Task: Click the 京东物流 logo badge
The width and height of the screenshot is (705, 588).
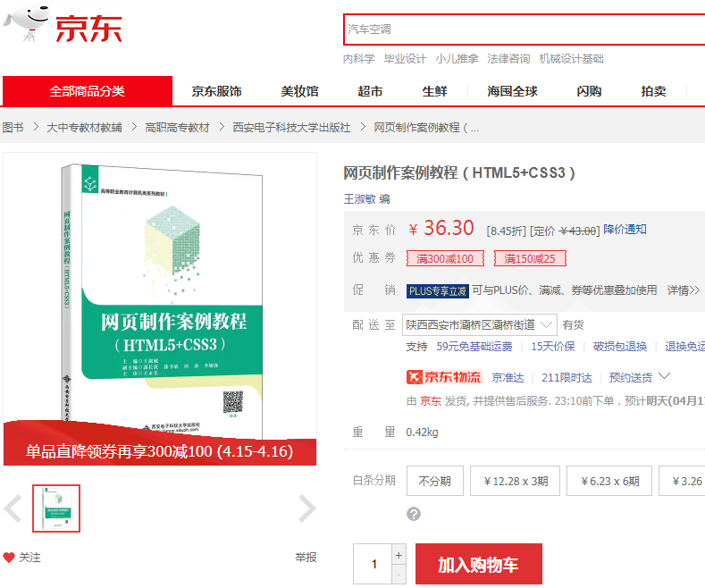Action: (x=444, y=377)
